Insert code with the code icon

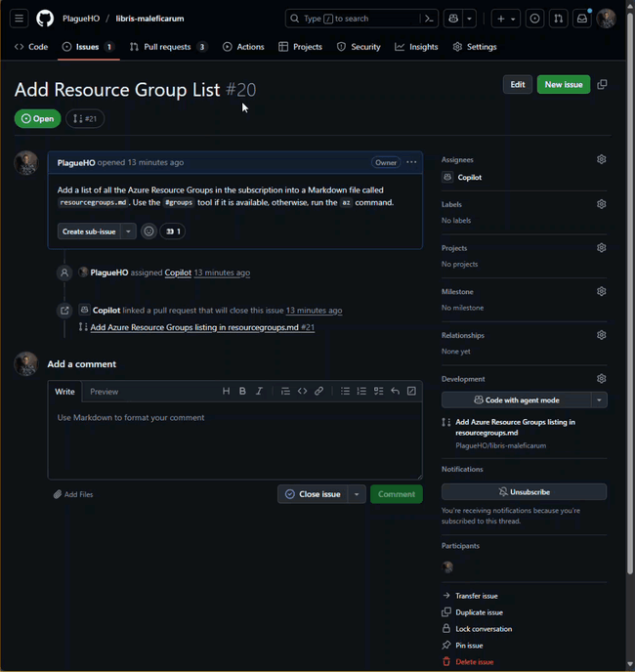[302, 391]
